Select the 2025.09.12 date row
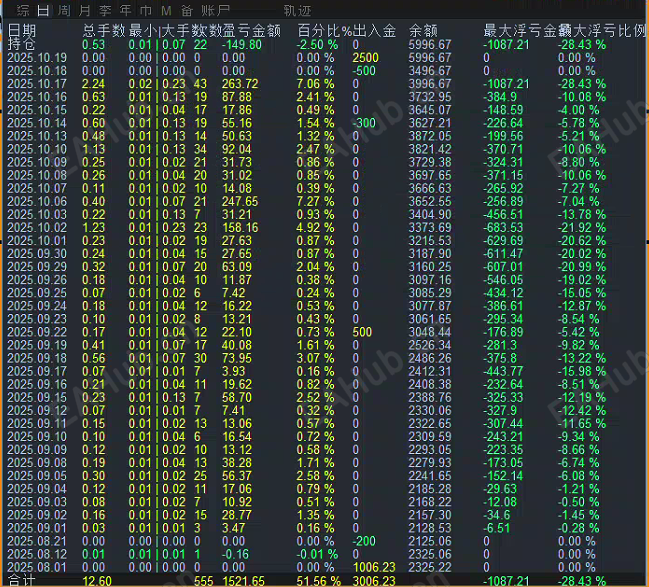This screenshot has height=587, width=649. coord(37,411)
